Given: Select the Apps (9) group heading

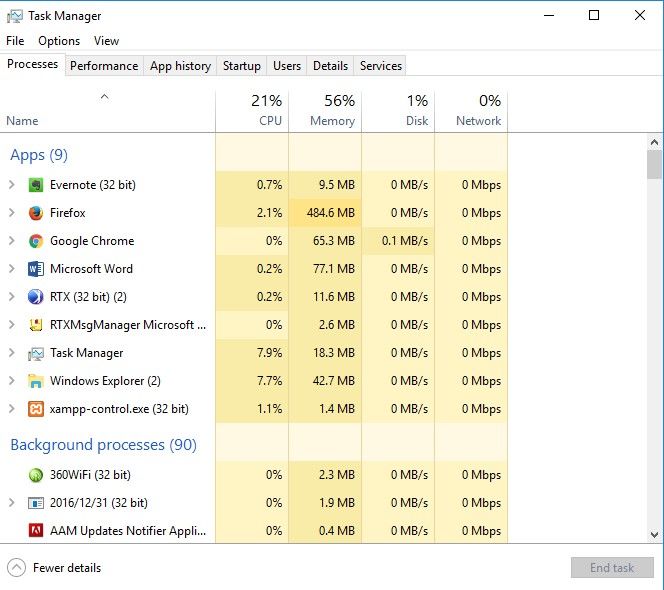Looking at the screenshot, I should click(x=39, y=155).
